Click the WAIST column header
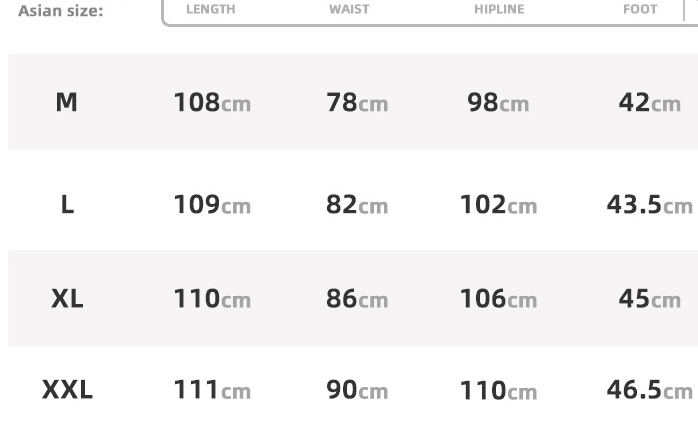Image resolution: width=698 pixels, height=431 pixels. point(349,9)
